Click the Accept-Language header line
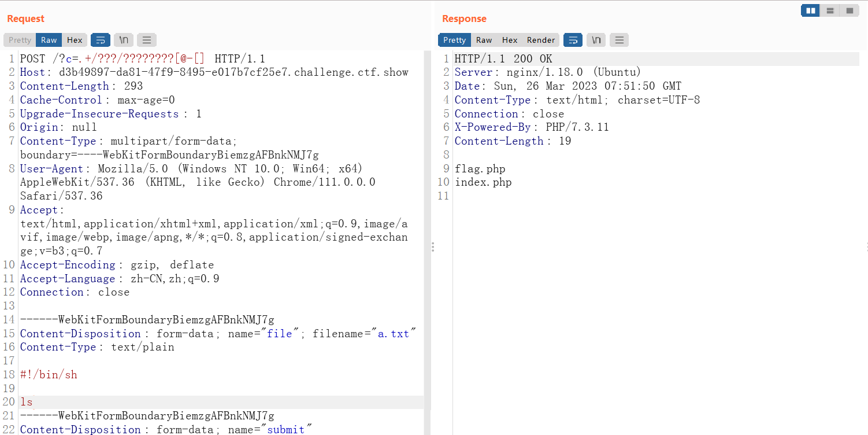This screenshot has width=868, height=435. pos(120,279)
